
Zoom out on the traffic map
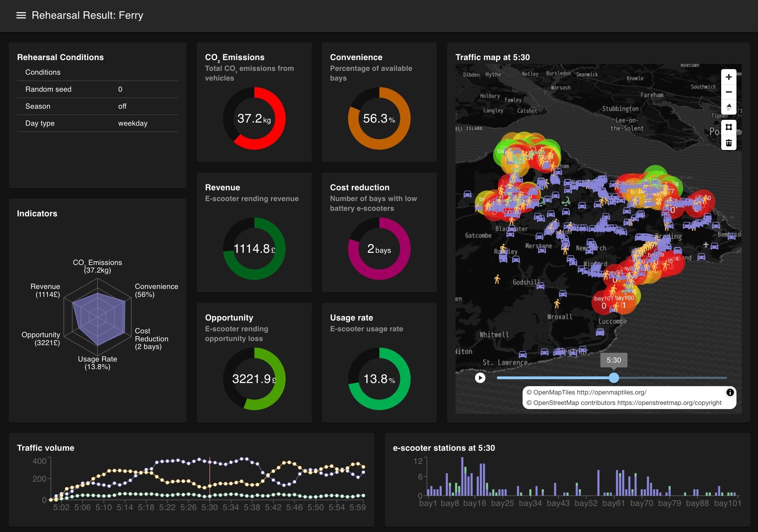click(x=728, y=92)
